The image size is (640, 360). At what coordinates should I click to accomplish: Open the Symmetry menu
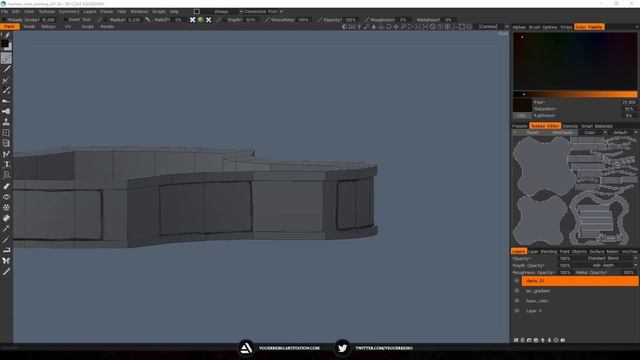click(69, 11)
